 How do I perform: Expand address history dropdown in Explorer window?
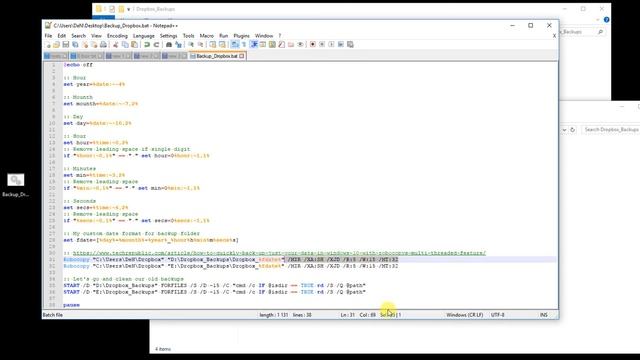click(x=564, y=129)
